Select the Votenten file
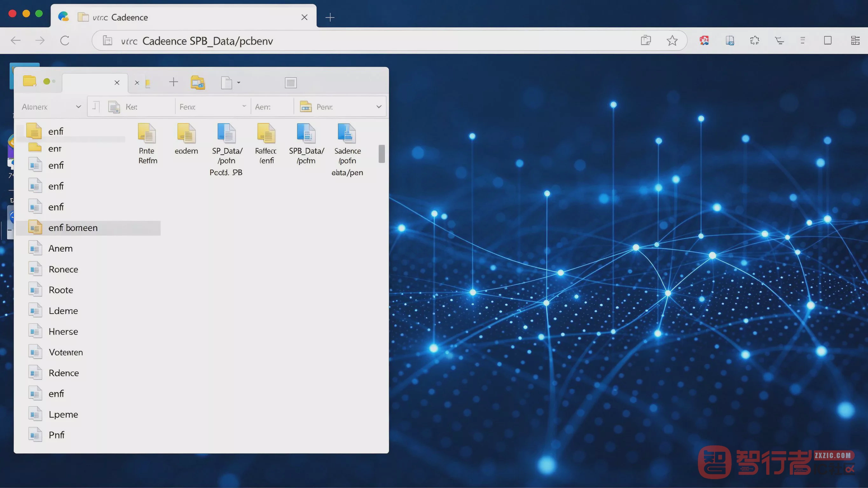868x488 pixels. 56,352
